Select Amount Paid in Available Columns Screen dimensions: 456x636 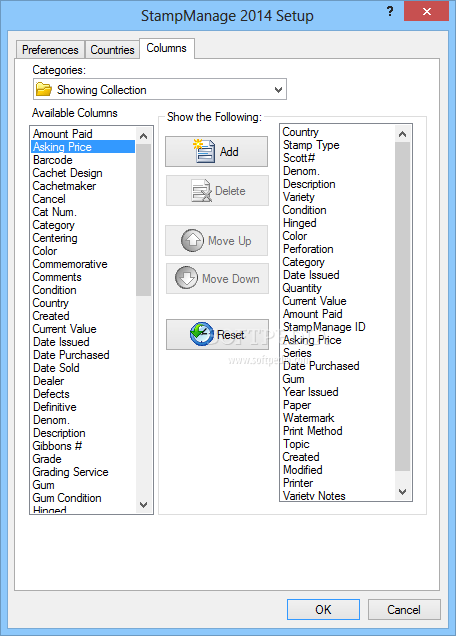83,134
